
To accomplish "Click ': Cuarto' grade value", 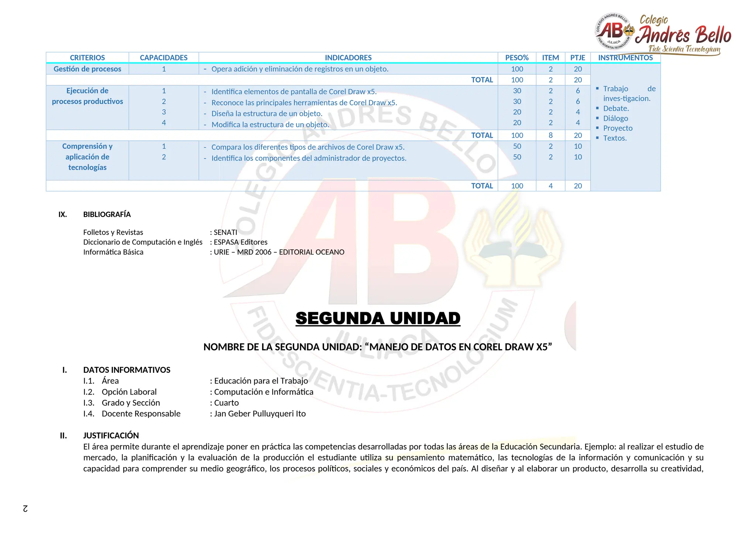I will (224, 403).
